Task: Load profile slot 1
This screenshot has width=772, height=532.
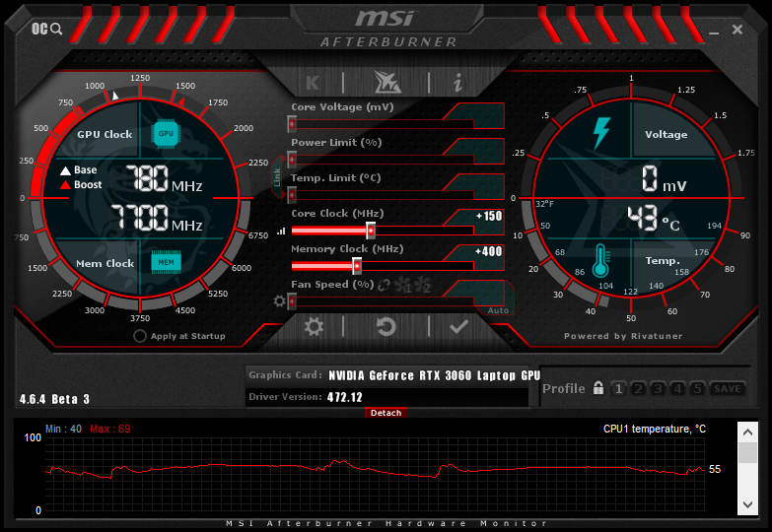Action: point(618,389)
